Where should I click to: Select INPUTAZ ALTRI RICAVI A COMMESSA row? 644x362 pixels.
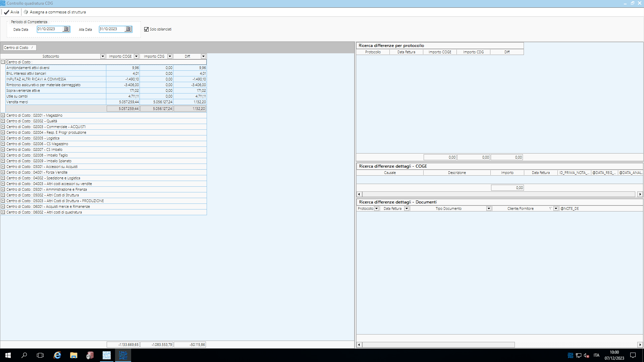pyautogui.click(x=106, y=79)
